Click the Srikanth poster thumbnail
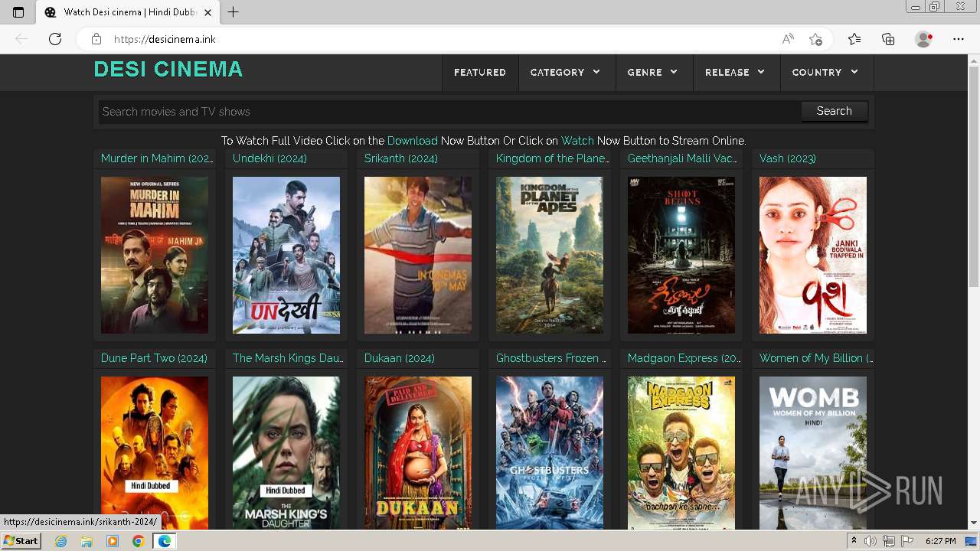980x551 pixels. click(x=418, y=255)
